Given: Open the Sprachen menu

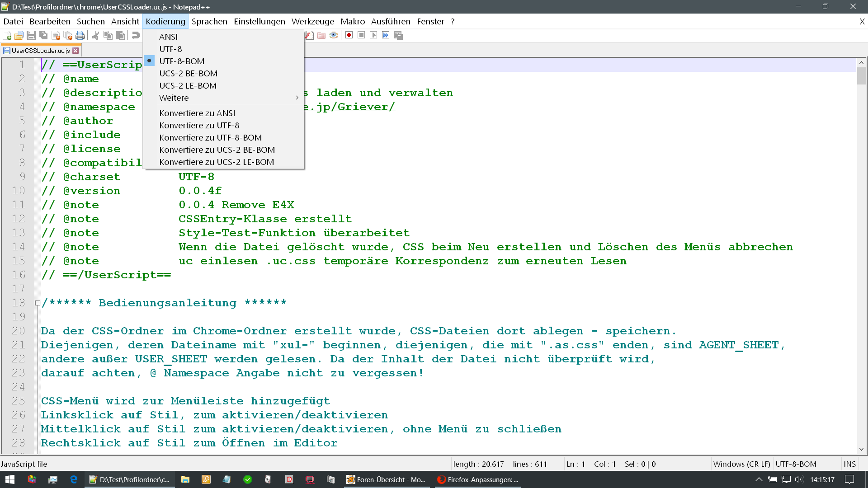Looking at the screenshot, I should (209, 21).
